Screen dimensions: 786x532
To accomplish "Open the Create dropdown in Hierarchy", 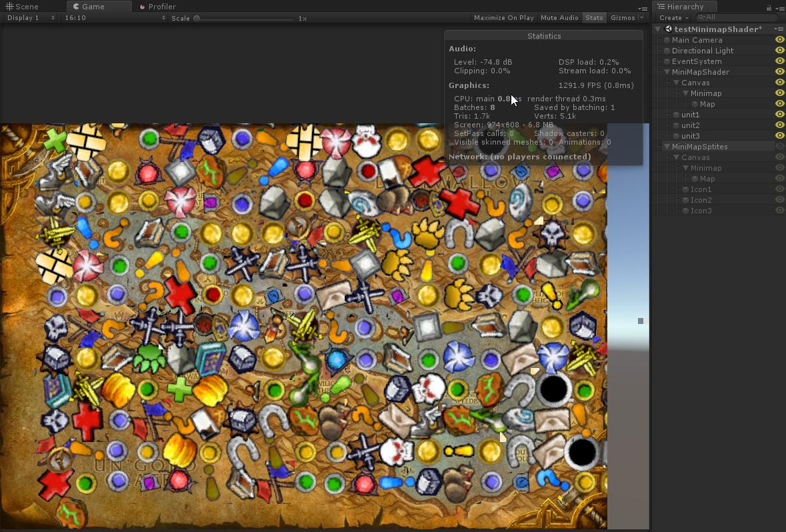I will 674,17.
